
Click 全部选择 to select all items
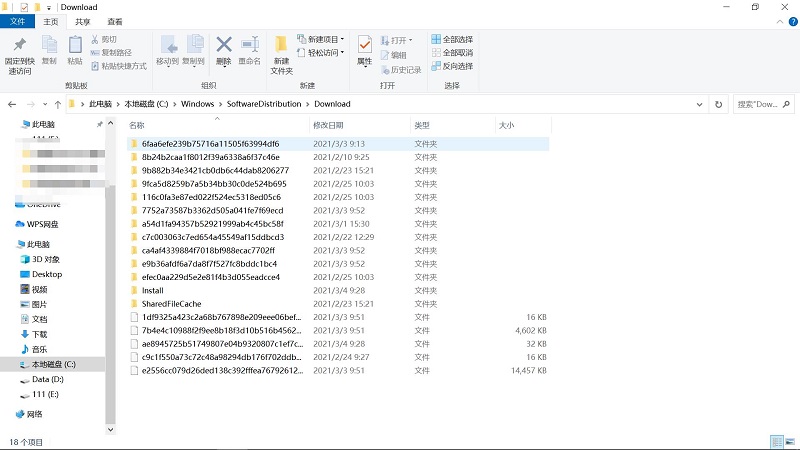(x=452, y=39)
